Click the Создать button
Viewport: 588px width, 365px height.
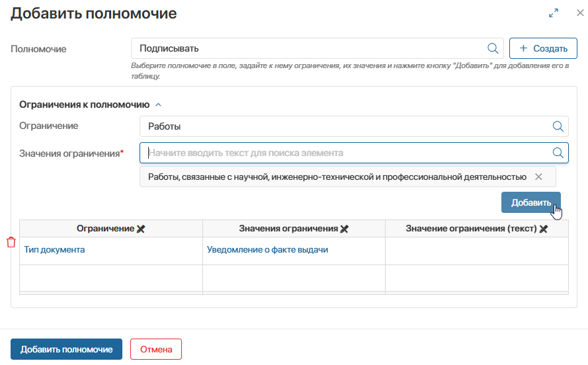[543, 48]
